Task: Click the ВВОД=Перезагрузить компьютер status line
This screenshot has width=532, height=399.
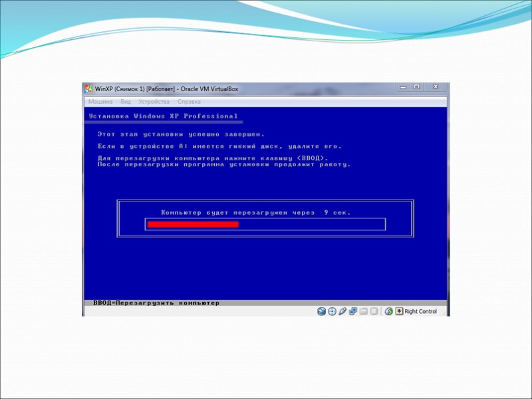Action: click(156, 303)
